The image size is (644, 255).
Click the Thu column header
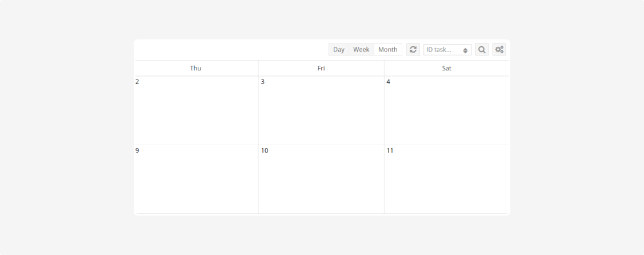[195, 68]
